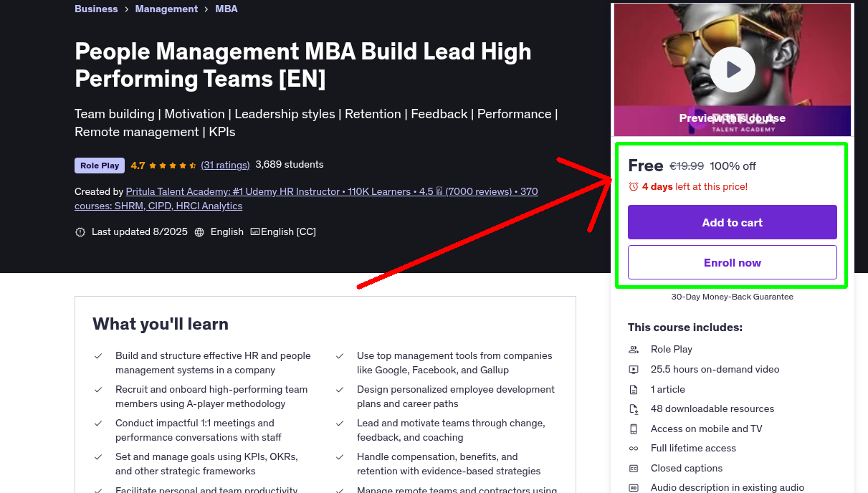
Task: Click the audio description icon
Action: (634, 488)
